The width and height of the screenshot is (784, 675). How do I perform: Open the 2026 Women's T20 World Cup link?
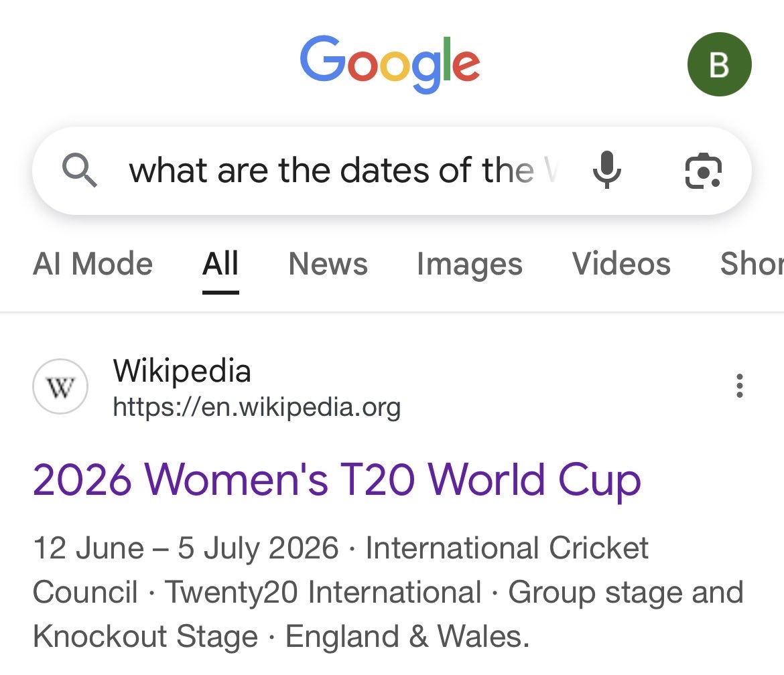tap(336, 480)
